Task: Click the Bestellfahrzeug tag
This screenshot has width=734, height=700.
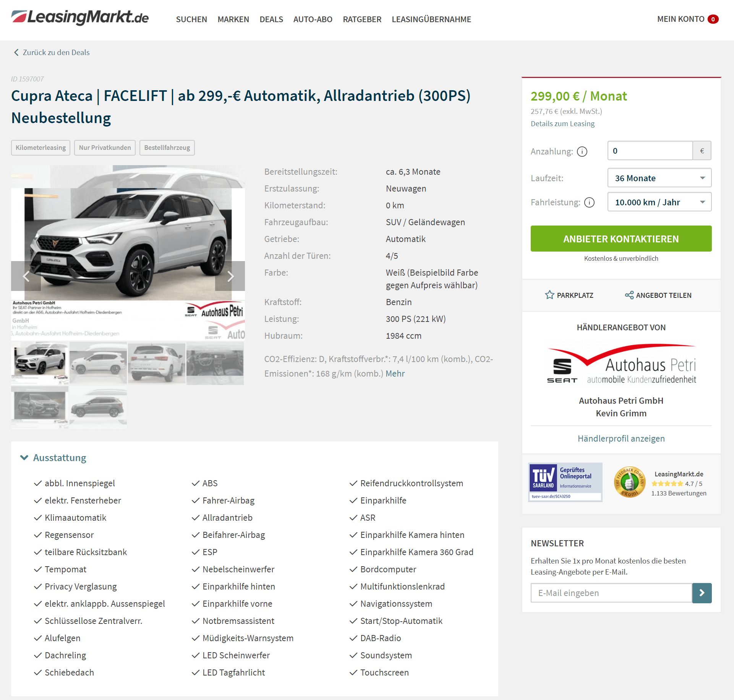Action: [x=167, y=148]
